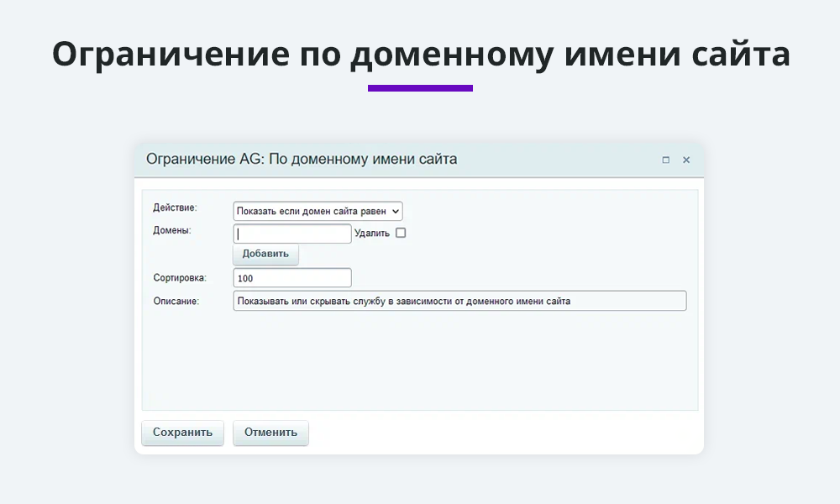Save changes with the Сохранить button
This screenshot has width=840, height=504.
182,433
